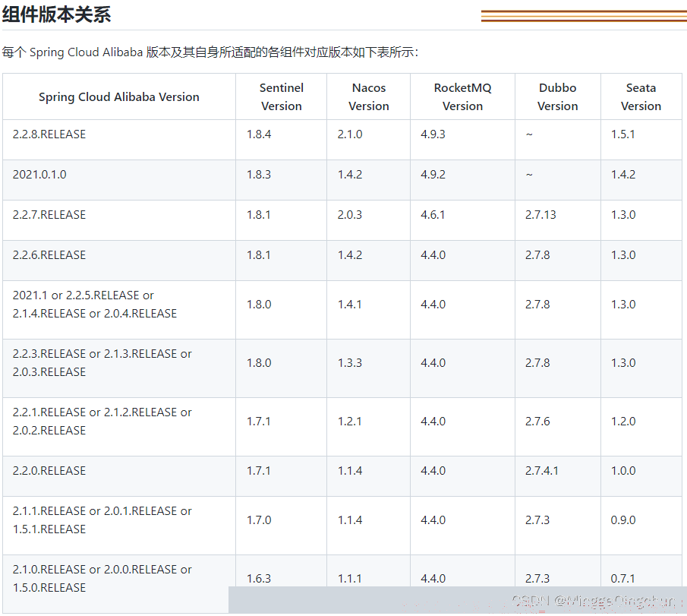Click RocketMQ value 4.9.3
This screenshot has width=687, height=616.
point(433,134)
